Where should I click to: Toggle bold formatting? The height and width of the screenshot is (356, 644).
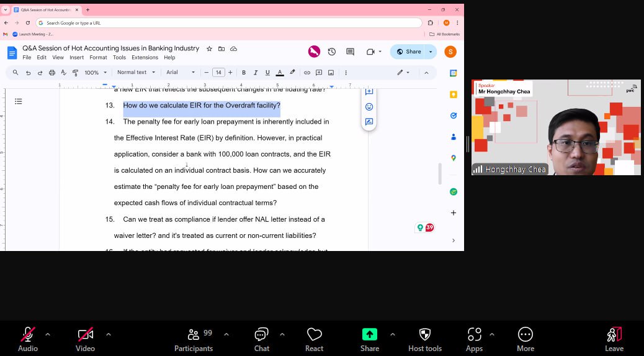point(244,73)
